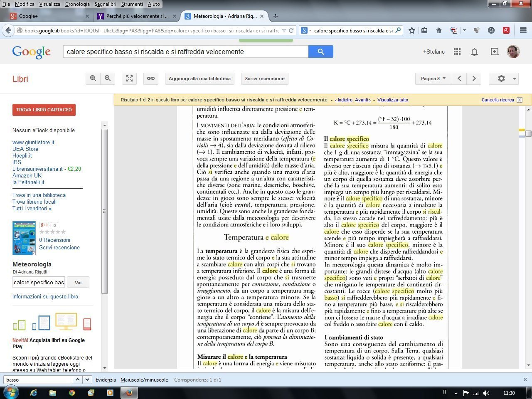Find previous match arrow in find bar

(78, 379)
